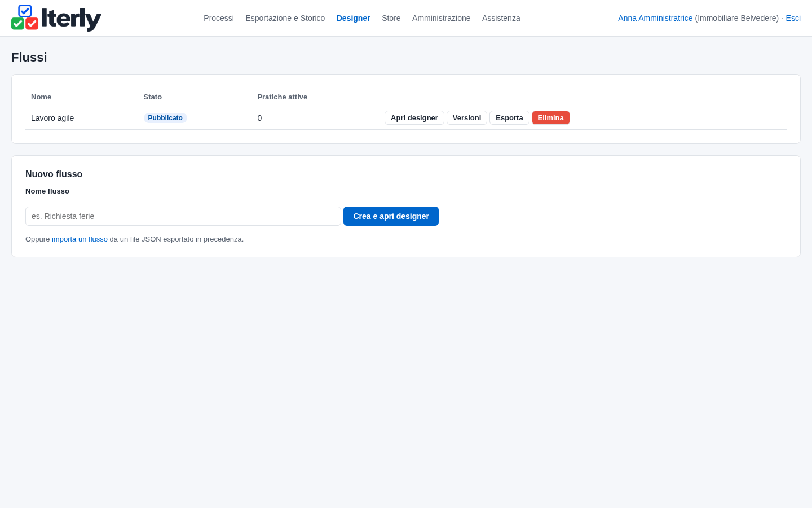Go to Esportazione e Storico

pyautogui.click(x=285, y=18)
